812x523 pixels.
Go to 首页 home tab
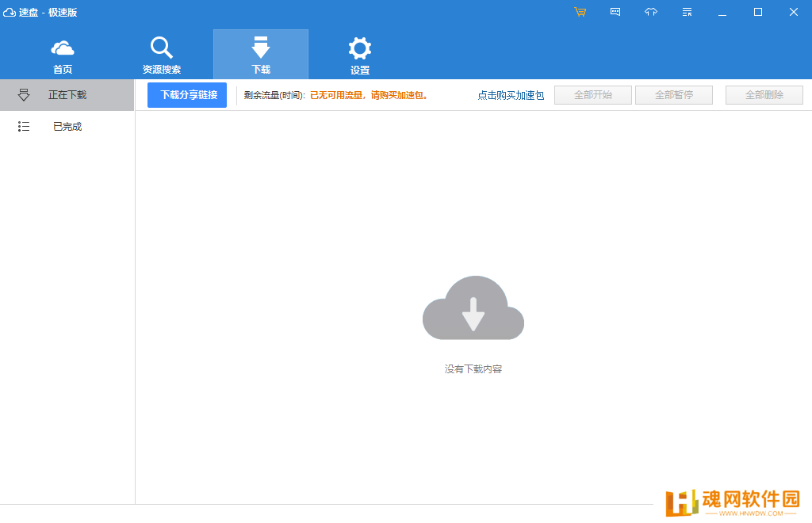pos(63,56)
